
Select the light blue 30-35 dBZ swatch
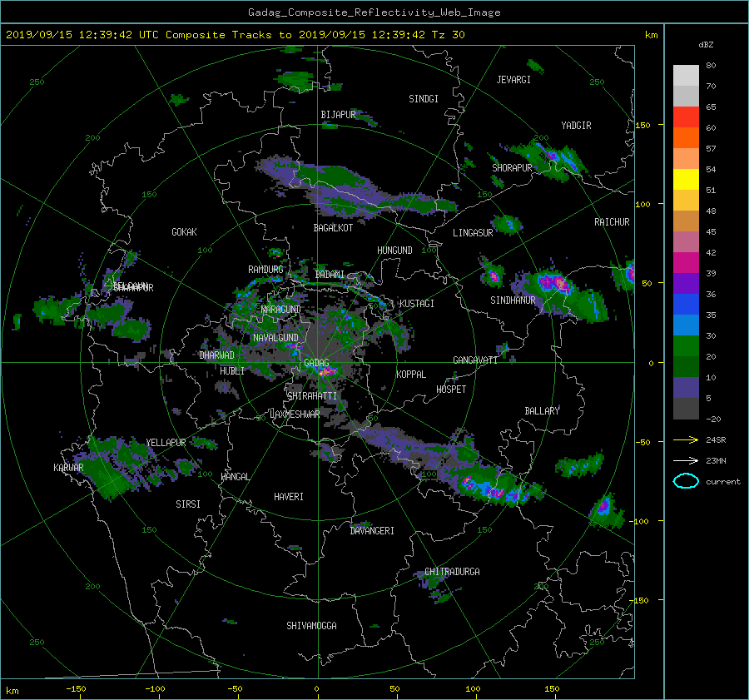686,325
